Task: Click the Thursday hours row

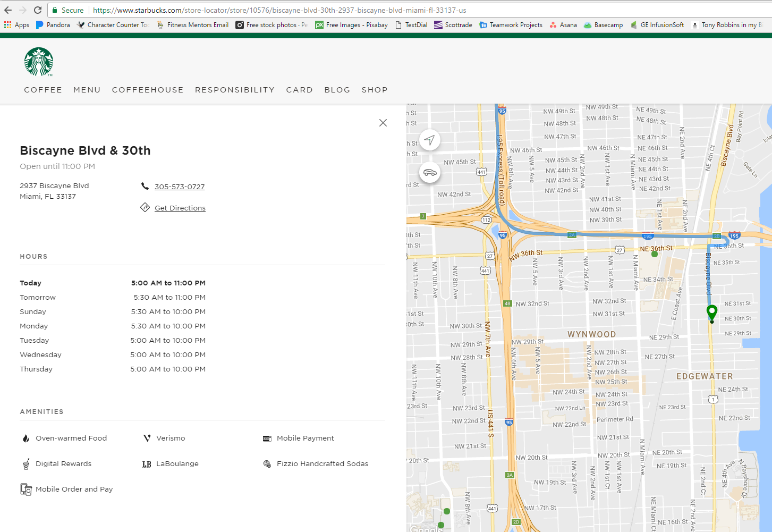Action: [x=113, y=369]
